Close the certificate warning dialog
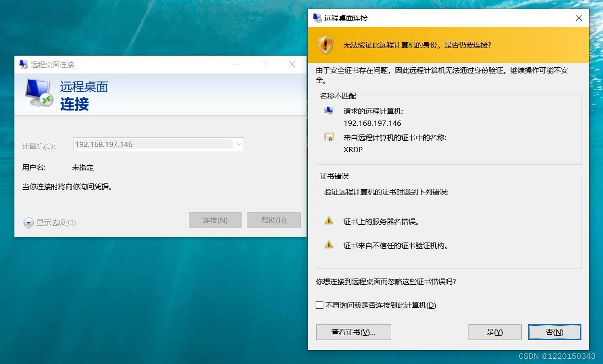This screenshot has width=603, height=364. (x=579, y=18)
